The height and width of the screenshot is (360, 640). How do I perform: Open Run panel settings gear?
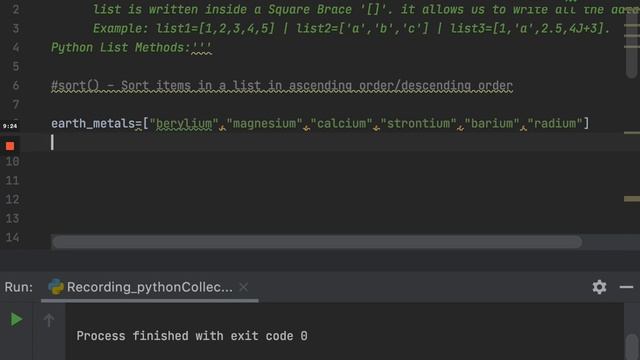(x=599, y=287)
